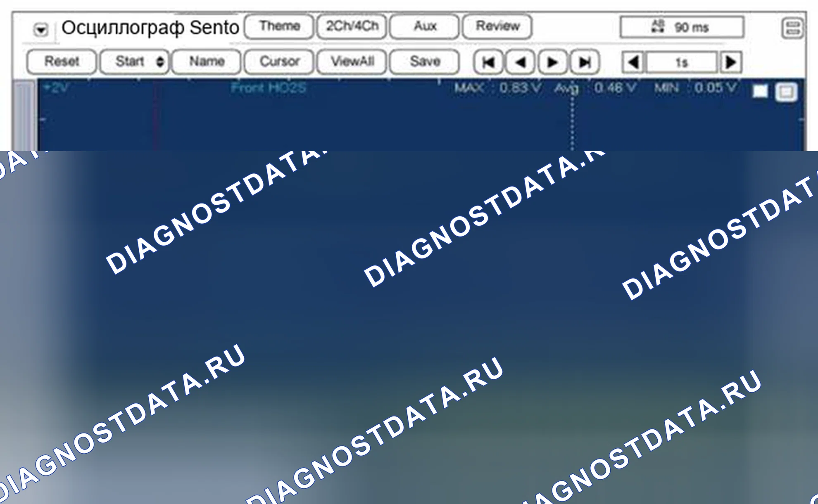This screenshot has width=818, height=504.
Task: Click the Name button
Action: pos(207,62)
